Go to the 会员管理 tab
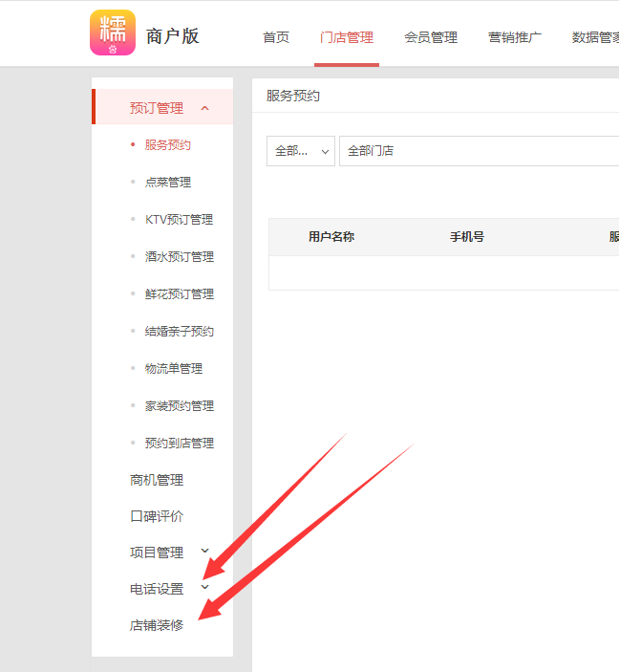The width and height of the screenshot is (619, 672). (x=431, y=37)
